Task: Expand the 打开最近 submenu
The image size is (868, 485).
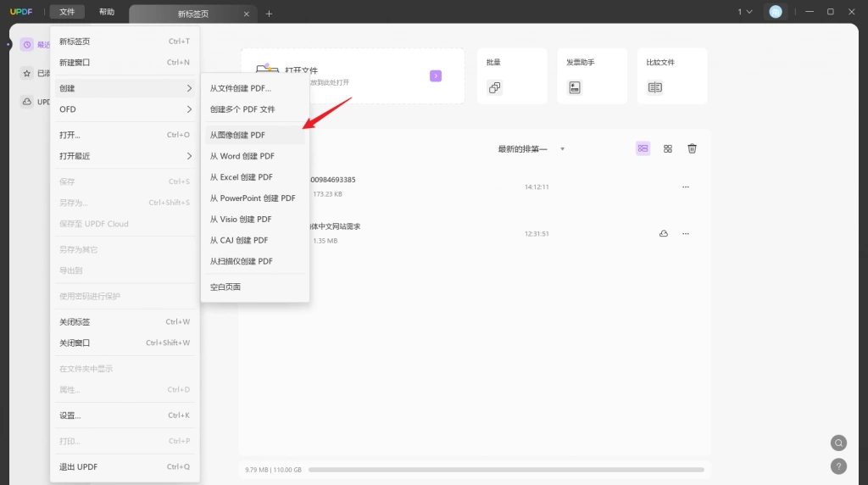Action: (125, 156)
